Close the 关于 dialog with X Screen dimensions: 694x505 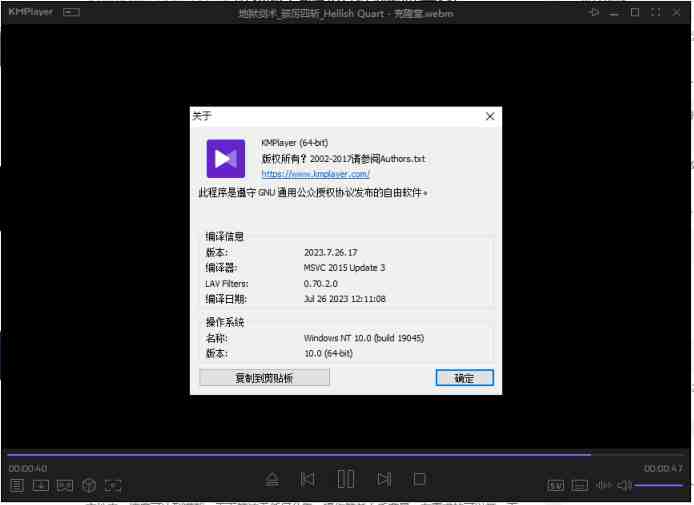click(490, 116)
